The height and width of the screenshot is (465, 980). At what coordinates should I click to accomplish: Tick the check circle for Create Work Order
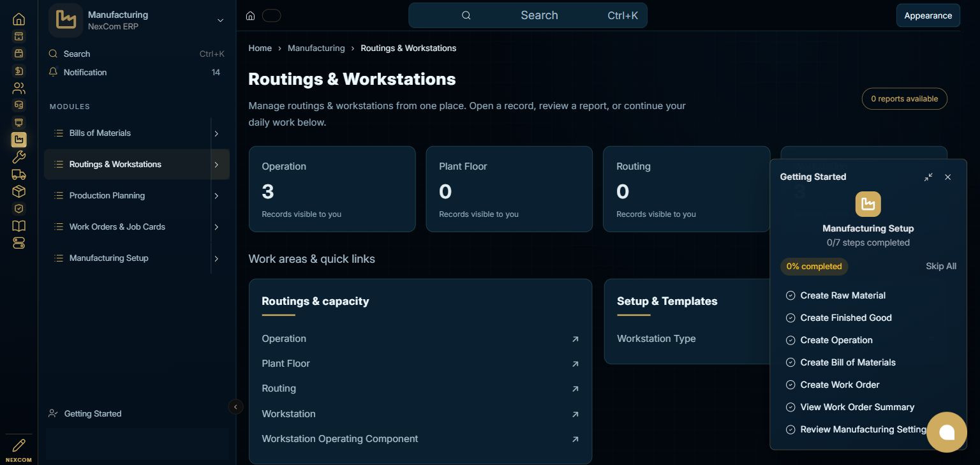[x=791, y=385]
